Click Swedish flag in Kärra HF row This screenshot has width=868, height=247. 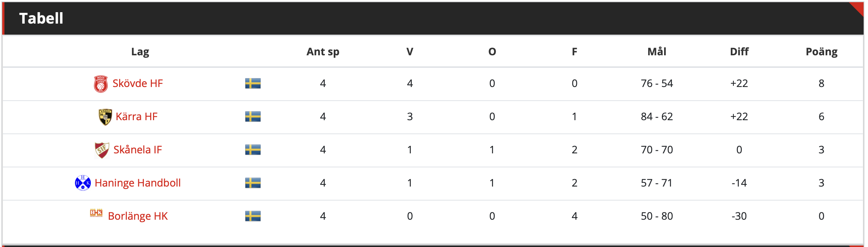[x=253, y=116]
